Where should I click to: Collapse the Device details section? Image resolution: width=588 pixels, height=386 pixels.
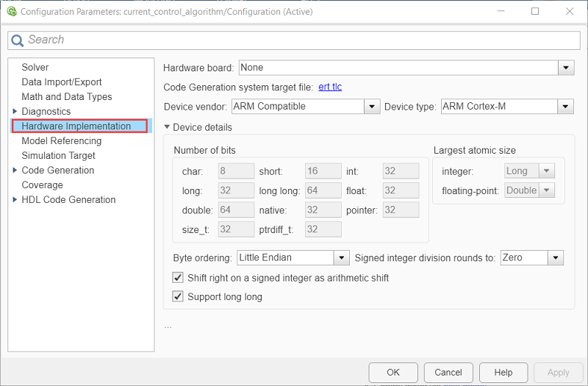click(x=168, y=127)
